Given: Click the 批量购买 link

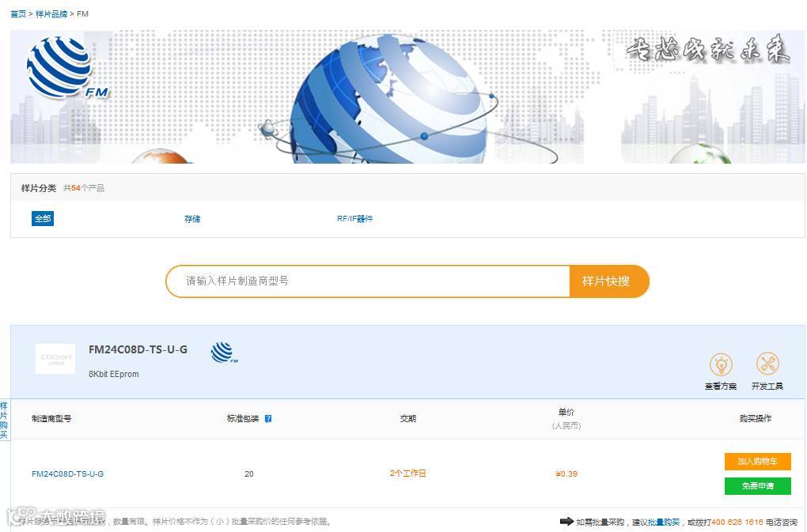Looking at the screenshot, I should pos(664,522).
